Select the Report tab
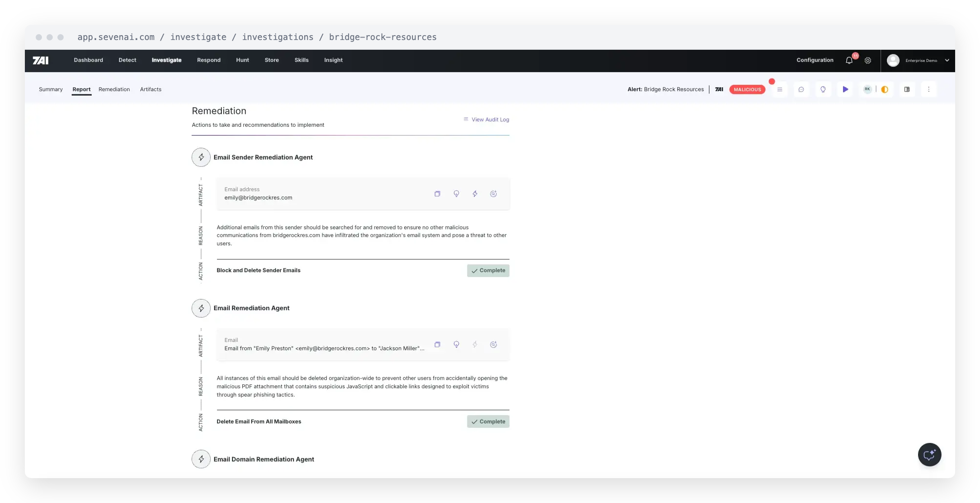 81,89
